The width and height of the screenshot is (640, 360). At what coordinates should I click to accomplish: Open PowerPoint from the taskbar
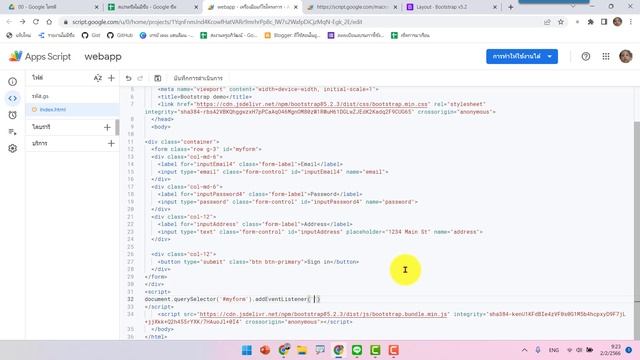click(265, 350)
